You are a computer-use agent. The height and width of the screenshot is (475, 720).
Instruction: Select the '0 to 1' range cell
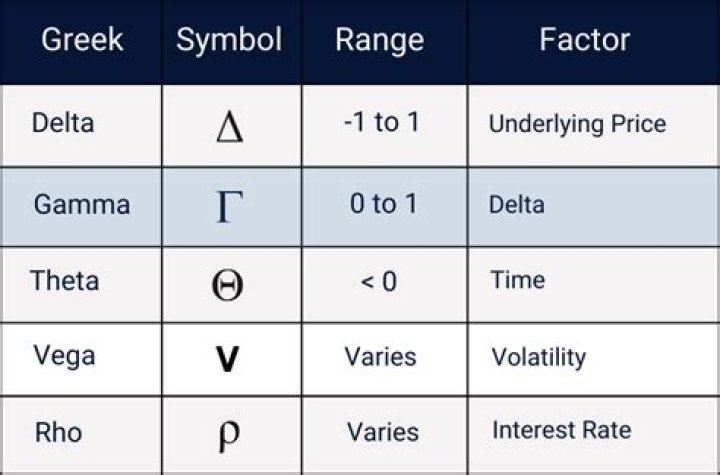(x=385, y=207)
